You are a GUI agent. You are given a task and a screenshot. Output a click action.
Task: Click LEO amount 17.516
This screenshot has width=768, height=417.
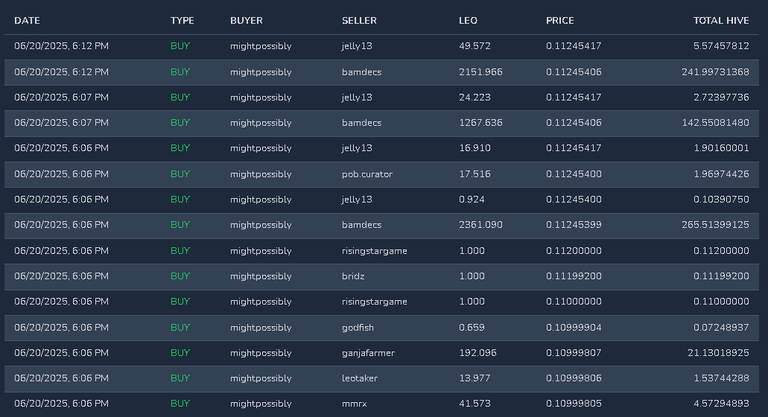475,174
